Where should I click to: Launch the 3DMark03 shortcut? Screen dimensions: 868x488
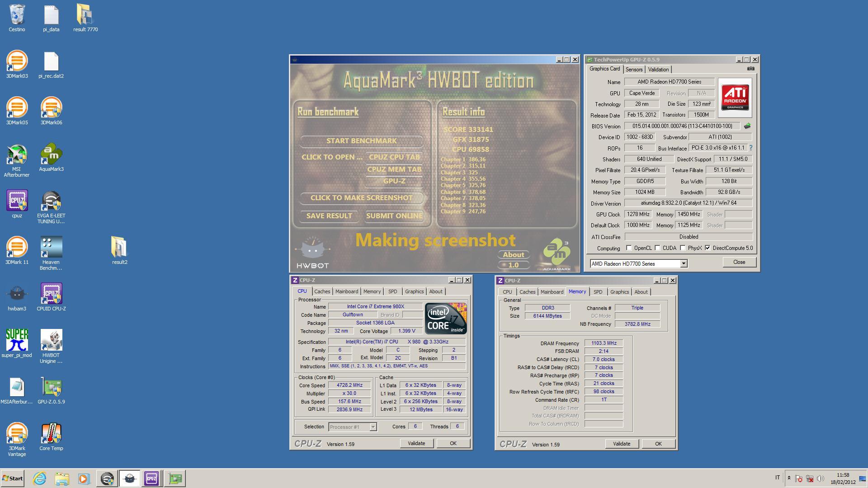click(17, 65)
